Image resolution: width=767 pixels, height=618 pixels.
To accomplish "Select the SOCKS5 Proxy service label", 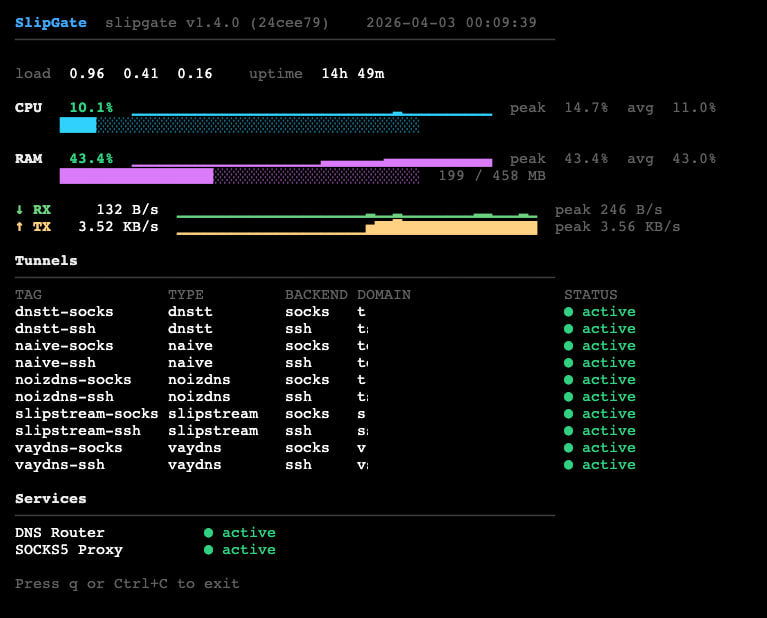I will click(68, 549).
